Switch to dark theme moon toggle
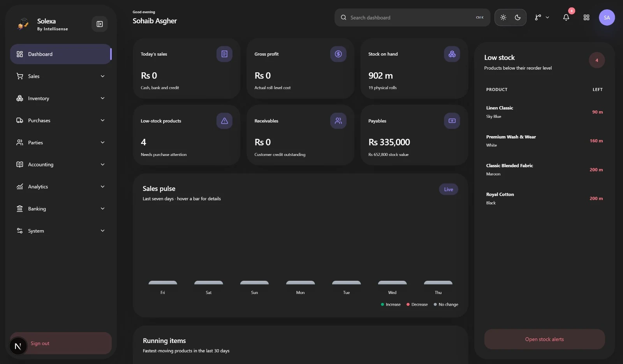The width and height of the screenshot is (623, 364). tap(517, 17)
